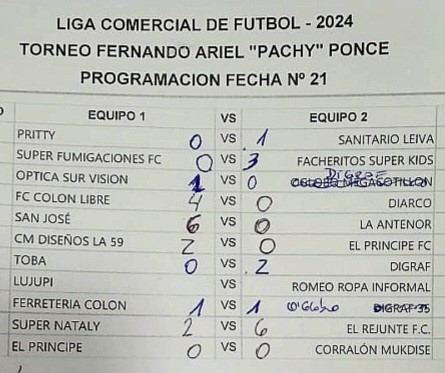Screen dimensions: 445x373
Task: Click SUPER FUMIGACIONES FC row label
Action: pyautogui.click(x=89, y=157)
